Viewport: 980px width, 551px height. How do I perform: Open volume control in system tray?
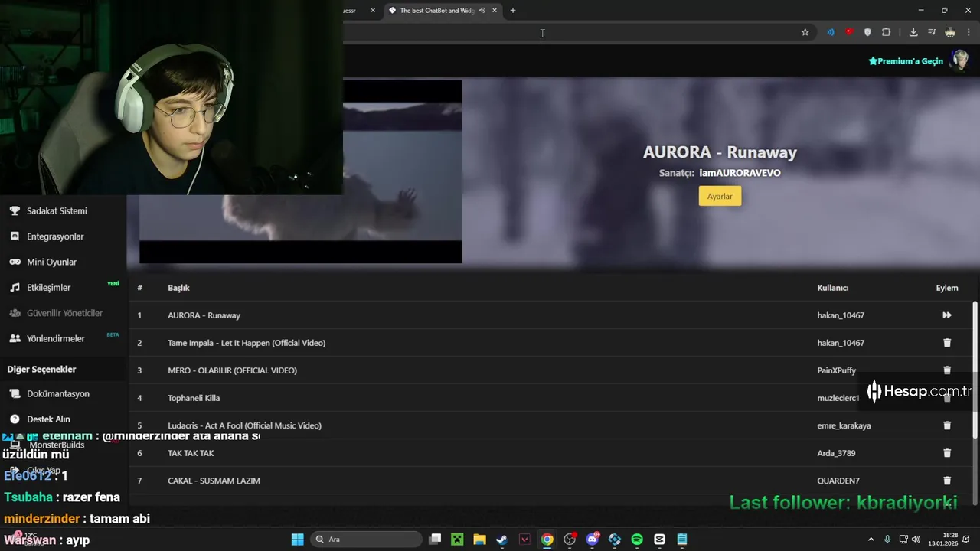click(916, 540)
